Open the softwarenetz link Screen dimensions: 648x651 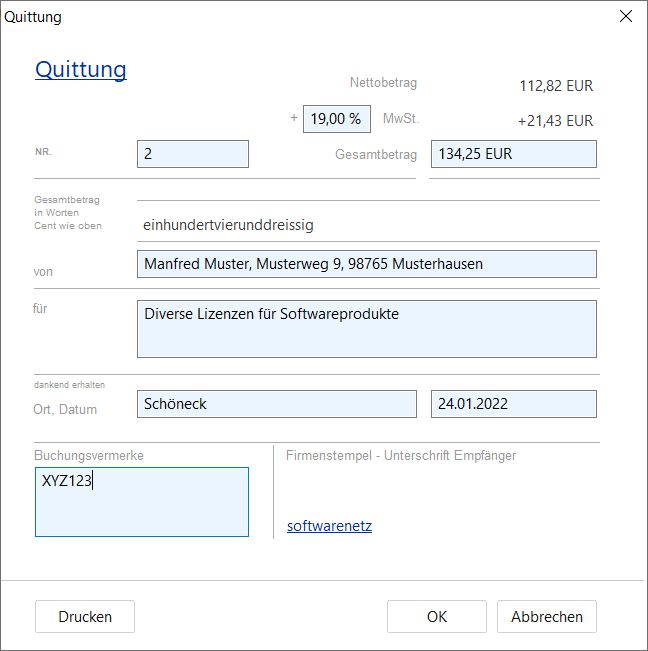click(329, 526)
